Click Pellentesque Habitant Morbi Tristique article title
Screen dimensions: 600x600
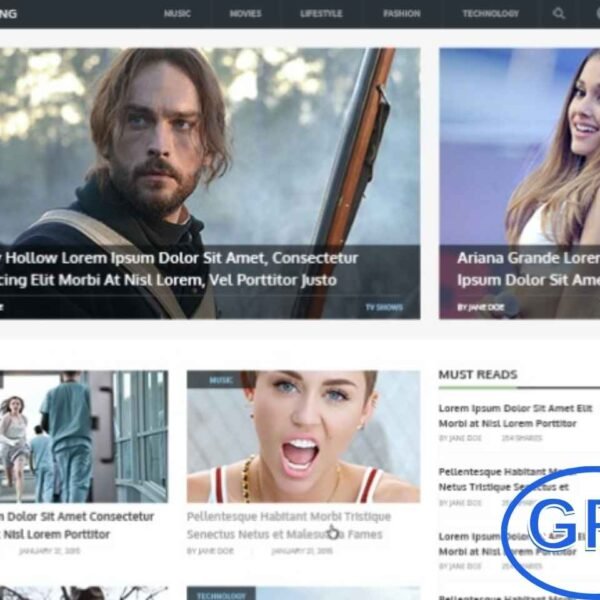click(289, 525)
